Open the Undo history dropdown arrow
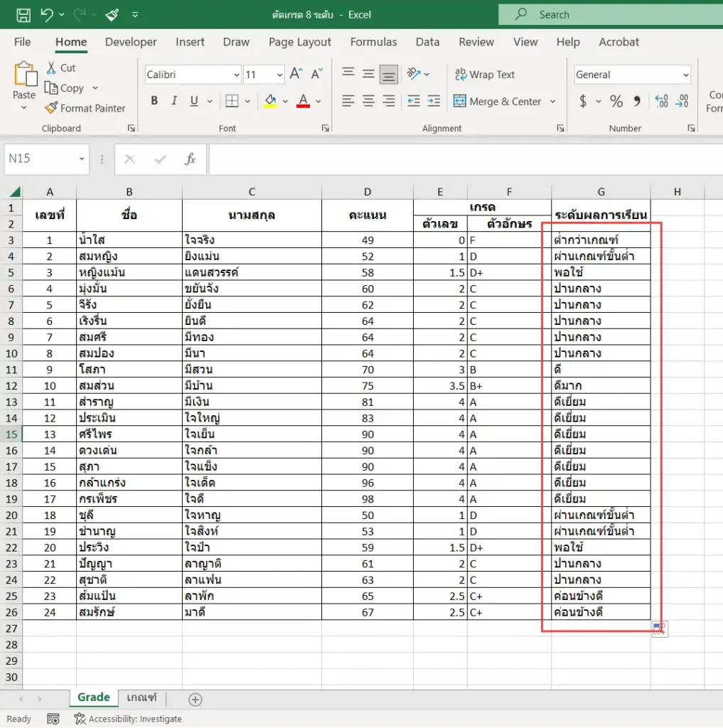723x728 pixels. click(61, 15)
